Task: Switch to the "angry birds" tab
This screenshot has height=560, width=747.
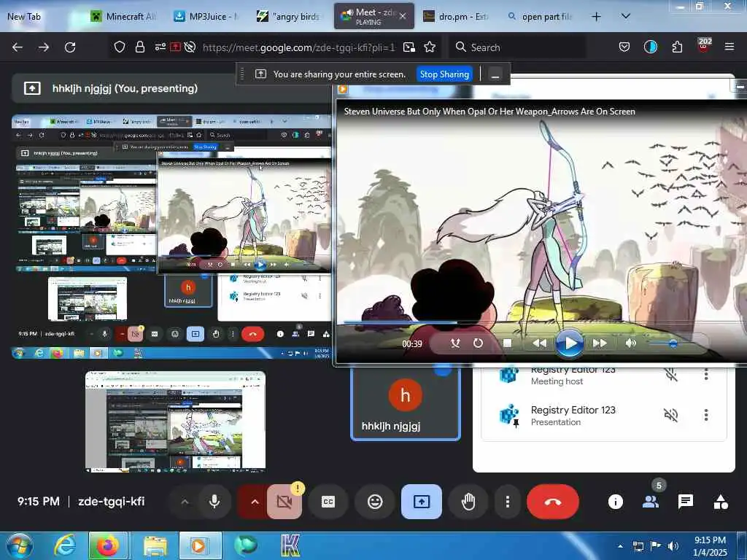Action: (x=290, y=17)
